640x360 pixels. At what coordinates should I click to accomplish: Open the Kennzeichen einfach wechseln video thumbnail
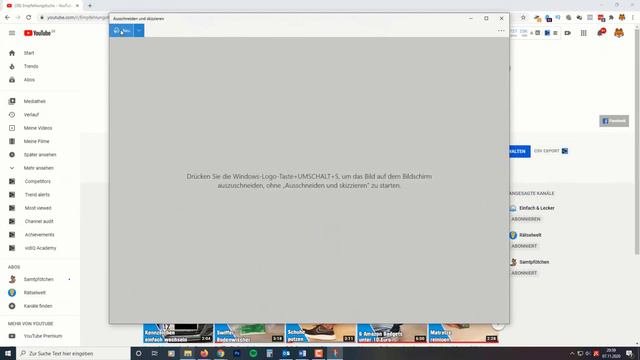click(x=178, y=333)
